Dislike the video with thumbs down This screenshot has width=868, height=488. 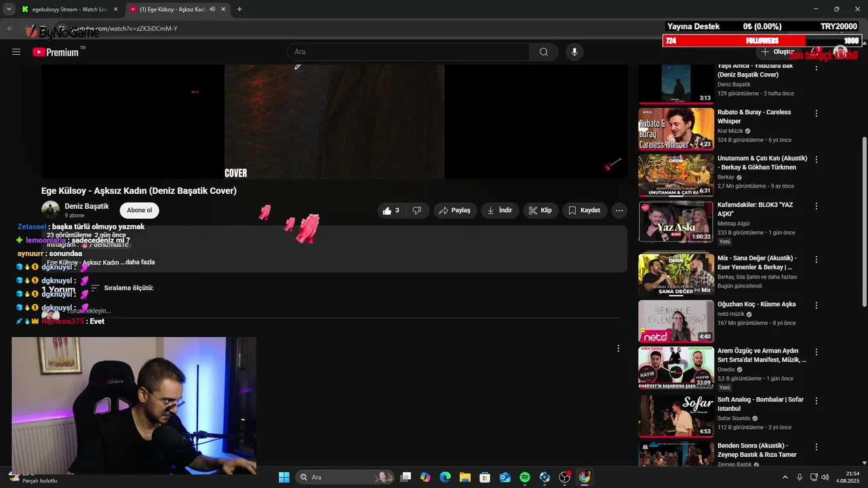point(417,211)
